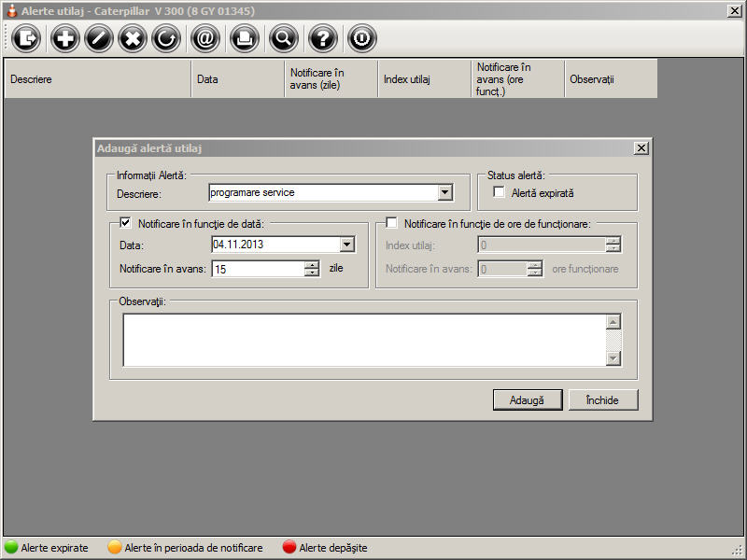The image size is (747, 560).
Task: Open the Data date picker dropdown
Action: (346, 245)
